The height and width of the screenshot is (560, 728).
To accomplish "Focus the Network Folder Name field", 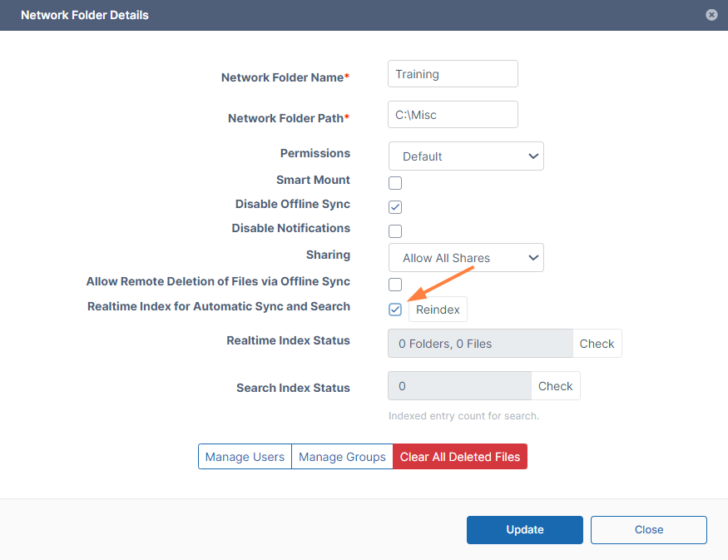I will click(453, 74).
